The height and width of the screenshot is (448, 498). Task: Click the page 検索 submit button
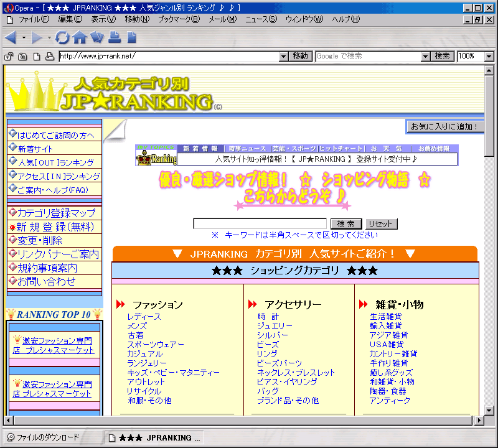pyautogui.click(x=346, y=224)
